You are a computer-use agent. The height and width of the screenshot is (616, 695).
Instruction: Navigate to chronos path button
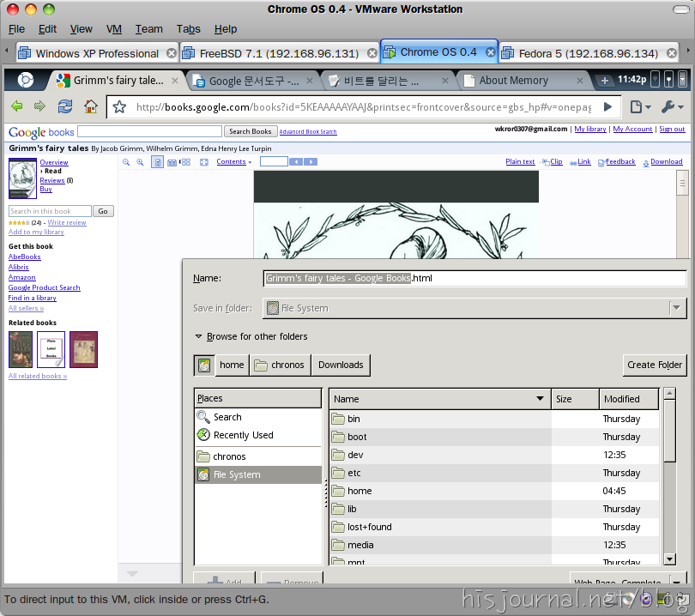coord(280,365)
